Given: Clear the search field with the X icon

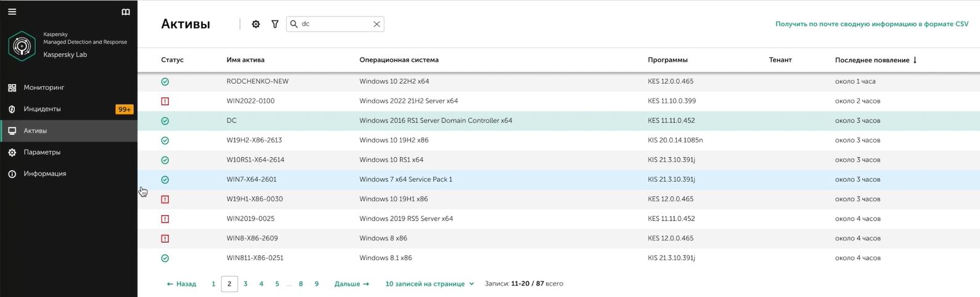Looking at the screenshot, I should (x=377, y=24).
